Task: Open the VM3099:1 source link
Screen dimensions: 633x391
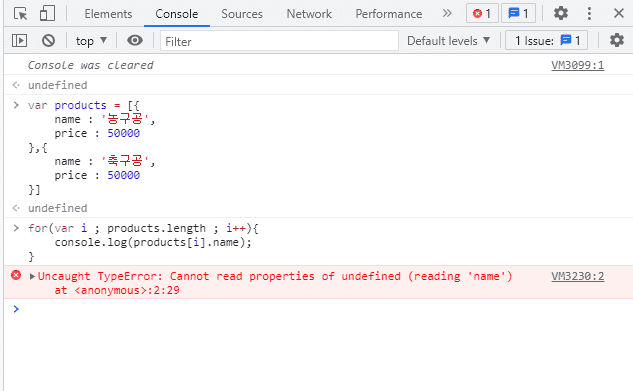Action: tap(578, 65)
